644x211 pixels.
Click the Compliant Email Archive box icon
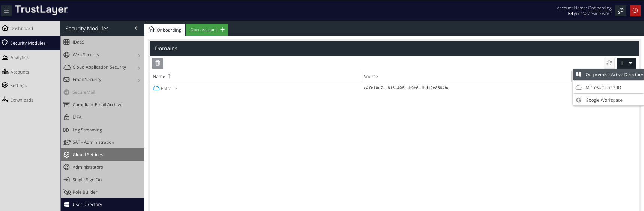[66, 105]
